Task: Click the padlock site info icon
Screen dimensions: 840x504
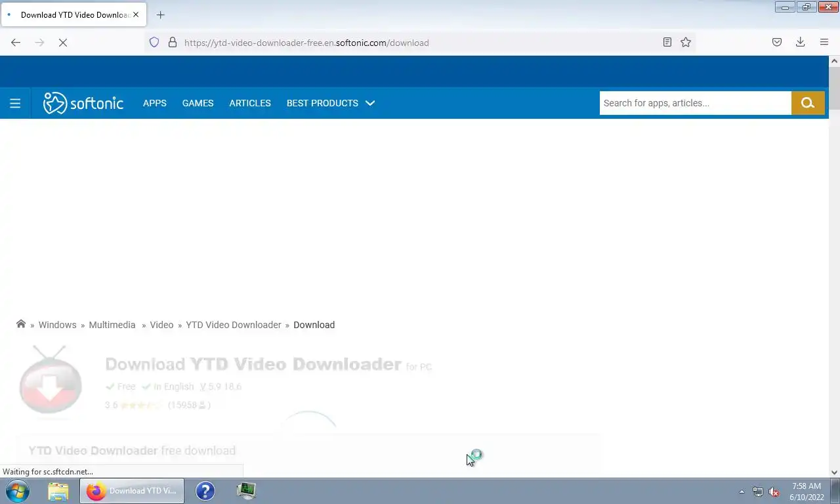Action: point(173,43)
